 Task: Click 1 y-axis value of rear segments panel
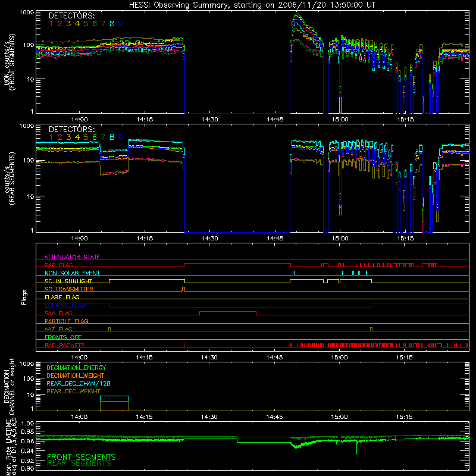[32, 230]
